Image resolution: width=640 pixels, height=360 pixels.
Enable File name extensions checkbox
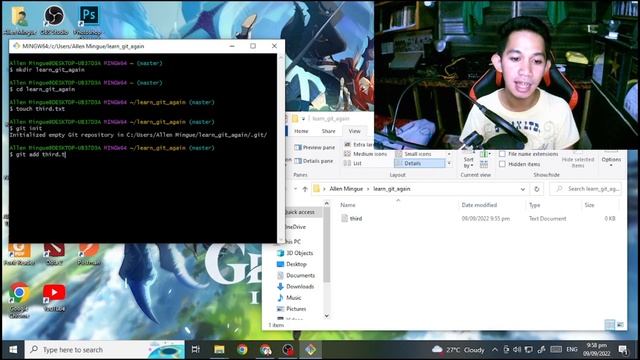[502, 154]
